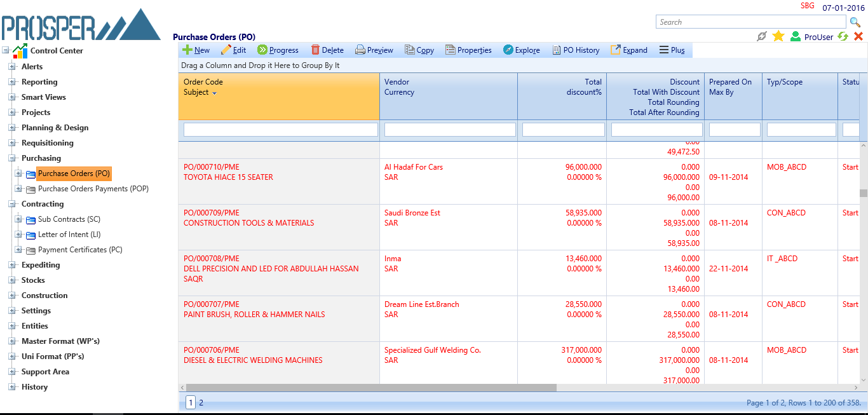Click the Delete trash toolbar button
868x415 pixels.
tap(327, 50)
